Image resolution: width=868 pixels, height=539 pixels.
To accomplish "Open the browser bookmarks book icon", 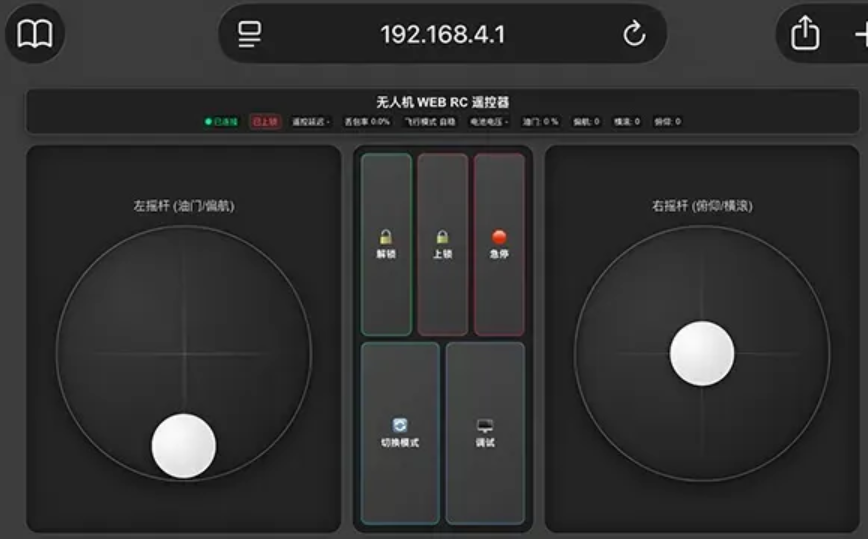I will pos(35,35).
